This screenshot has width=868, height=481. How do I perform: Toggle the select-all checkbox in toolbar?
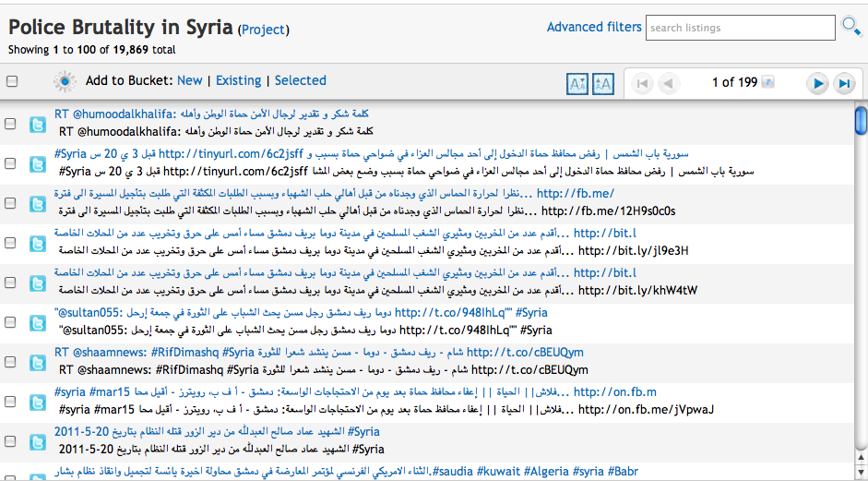click(x=12, y=81)
